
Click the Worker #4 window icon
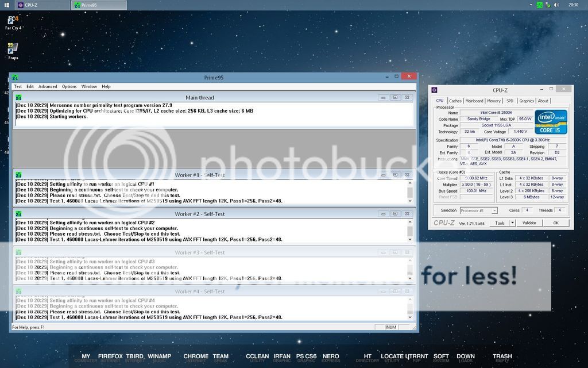[18, 292]
